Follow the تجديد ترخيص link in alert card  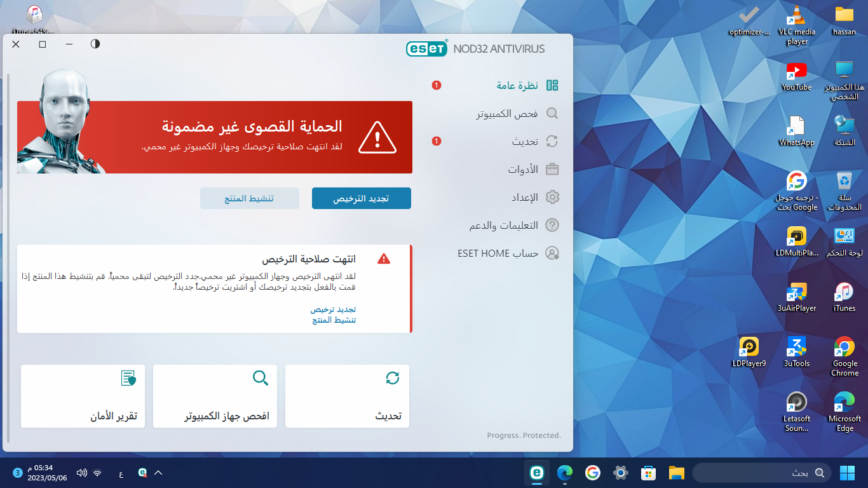333,309
